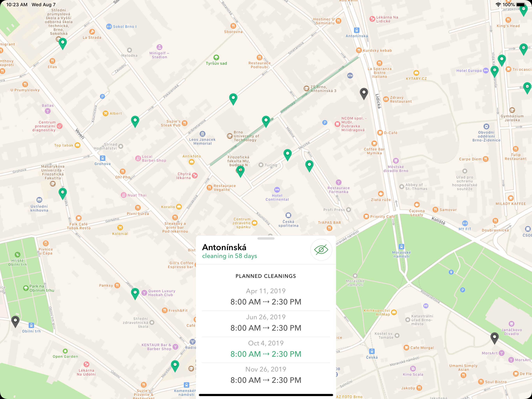
Task: Select the green pin below Mezírka near Restaurace Formanka
Action: coord(309,166)
